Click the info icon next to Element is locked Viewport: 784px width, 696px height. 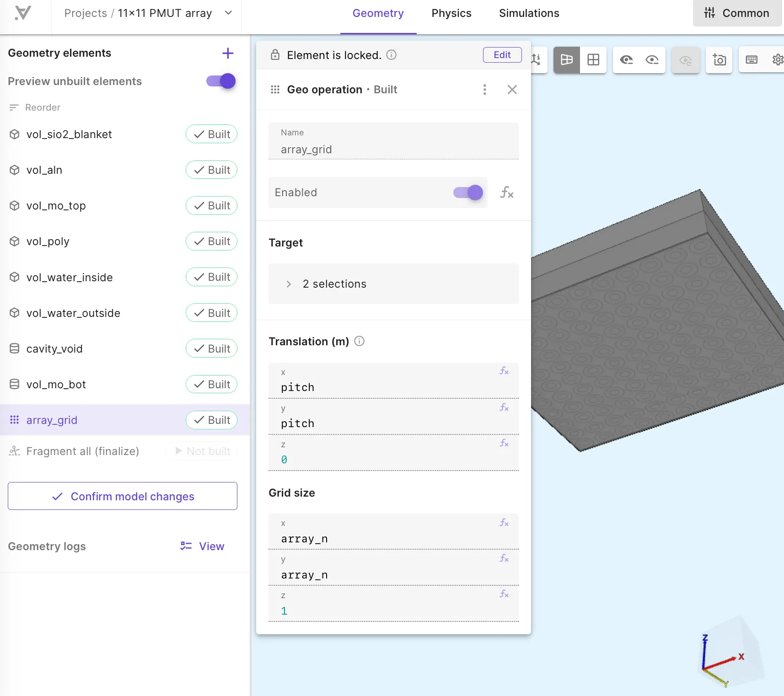coord(392,55)
